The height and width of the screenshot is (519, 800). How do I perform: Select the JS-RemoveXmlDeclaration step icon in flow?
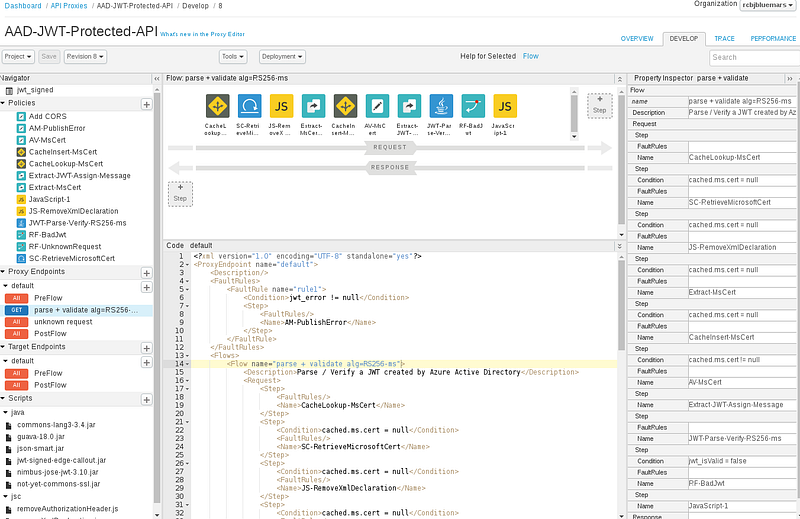281,106
